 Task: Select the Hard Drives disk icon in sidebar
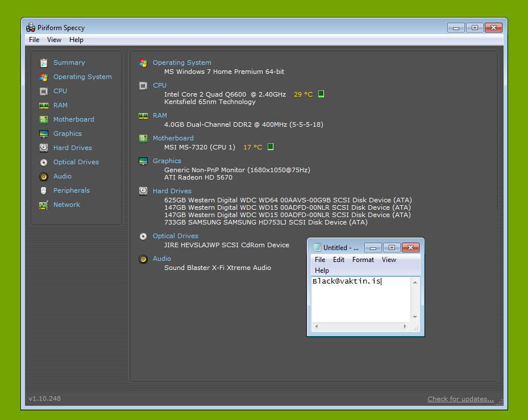(x=44, y=148)
